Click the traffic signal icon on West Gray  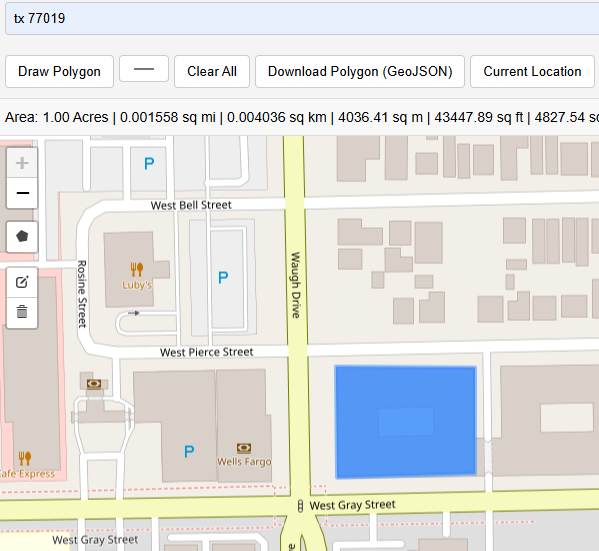(300, 506)
